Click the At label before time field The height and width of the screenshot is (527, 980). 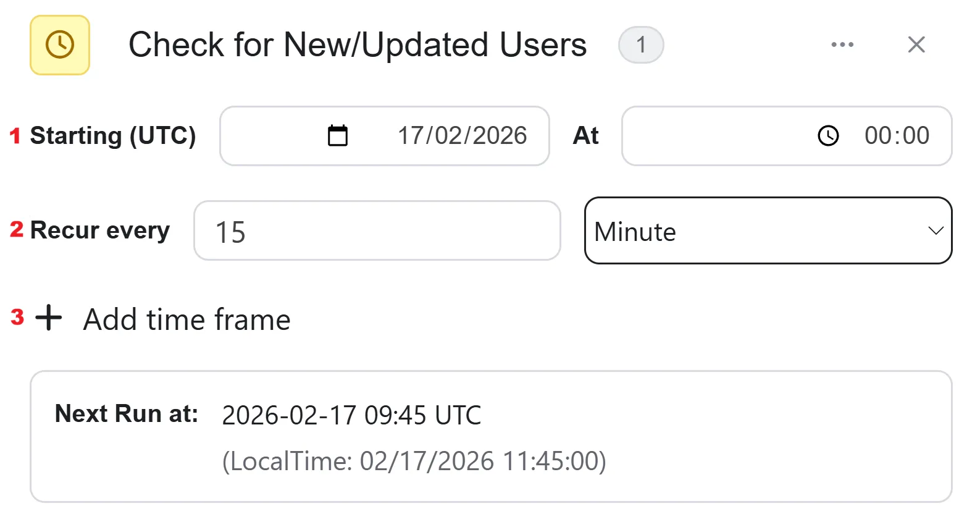(x=586, y=136)
